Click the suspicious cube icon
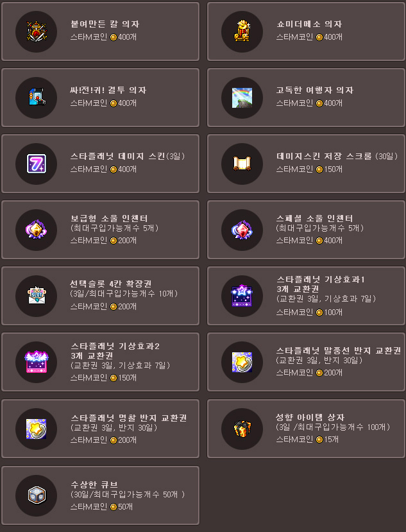This screenshot has width=406, height=532. click(37, 495)
